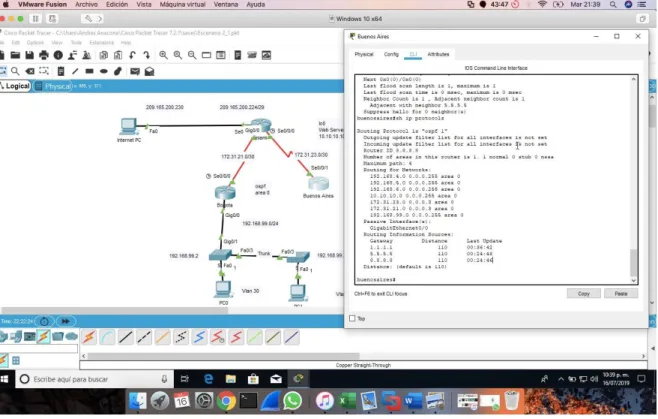Image resolution: width=658 pixels, height=419 pixels.
Task: Select the Add Complex PDU open envelope
Action: coord(149,71)
